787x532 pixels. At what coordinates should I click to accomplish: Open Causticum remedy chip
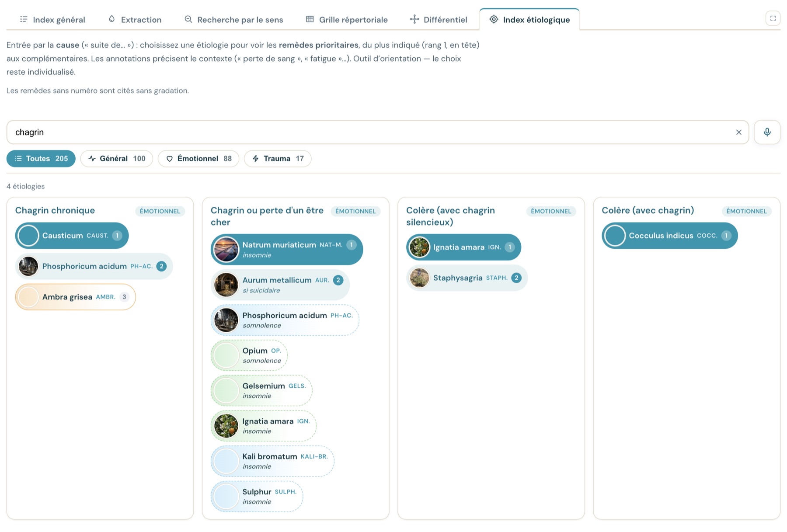click(x=72, y=235)
